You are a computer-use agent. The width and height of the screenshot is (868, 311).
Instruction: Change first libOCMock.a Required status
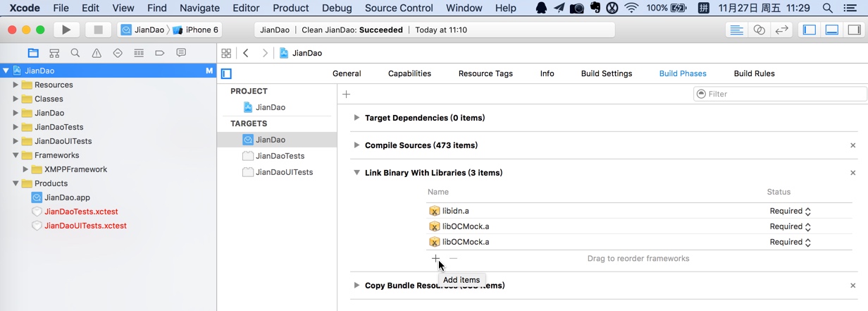790,226
